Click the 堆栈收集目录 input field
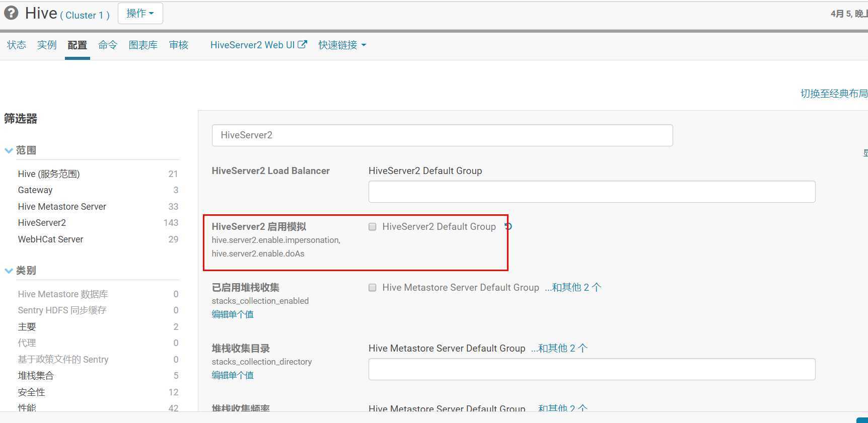The image size is (868, 423). 592,369
